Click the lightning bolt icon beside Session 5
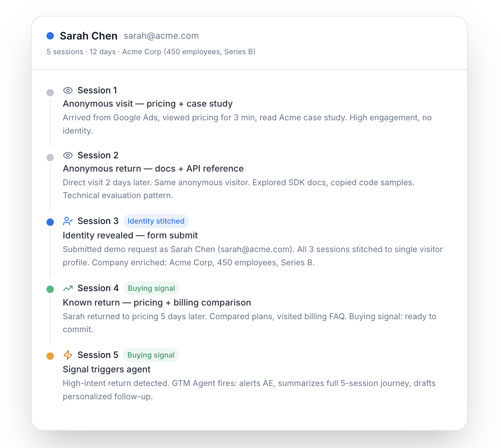 tap(68, 355)
